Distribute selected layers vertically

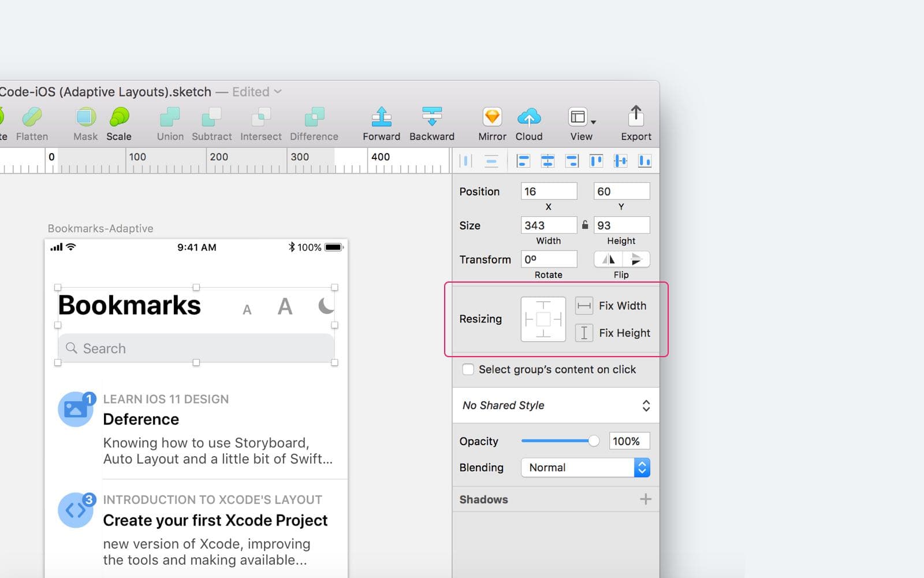coord(491,161)
